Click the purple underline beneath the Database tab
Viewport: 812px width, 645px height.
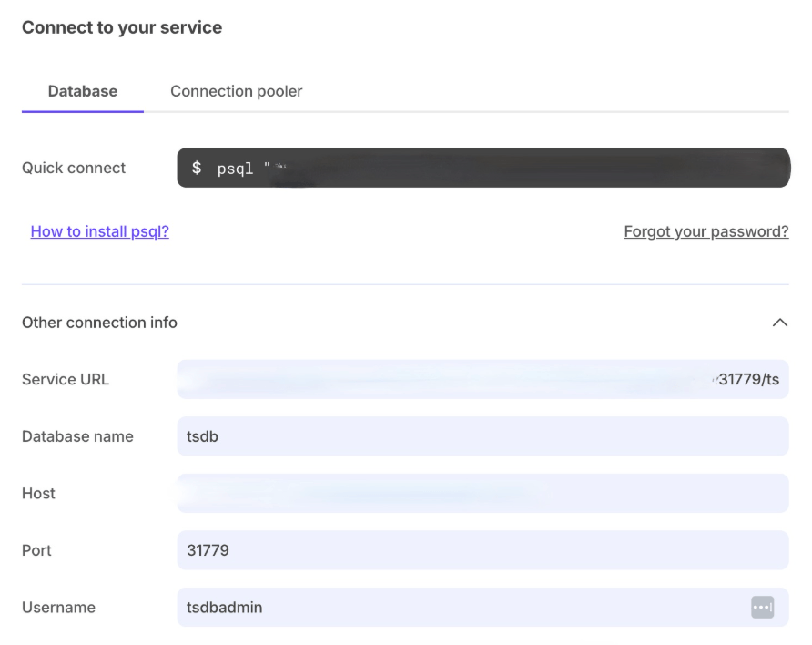click(82, 110)
